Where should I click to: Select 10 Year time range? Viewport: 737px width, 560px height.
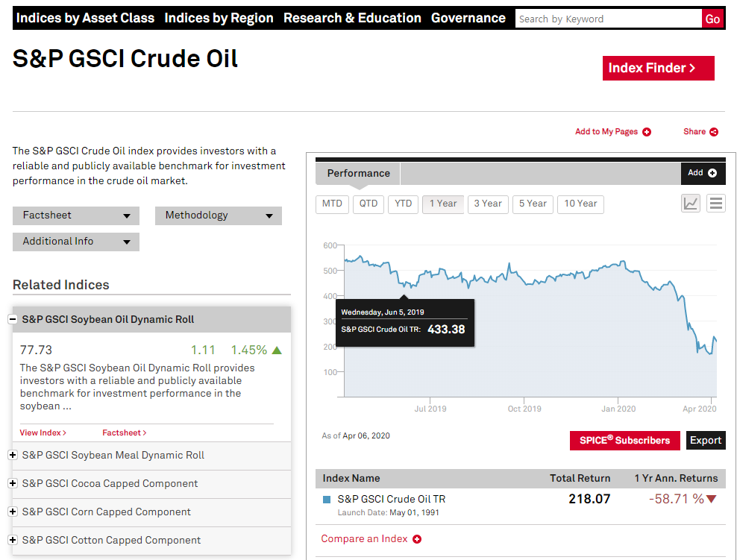point(580,204)
